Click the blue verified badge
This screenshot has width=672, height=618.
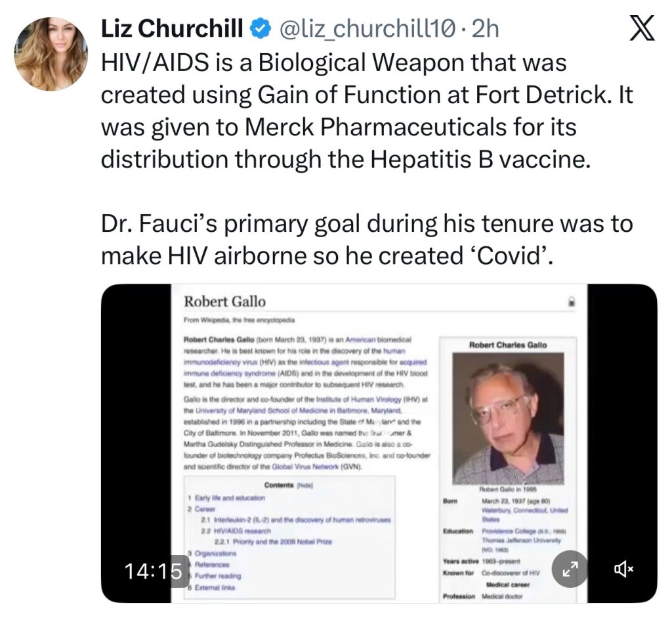[x=261, y=28]
